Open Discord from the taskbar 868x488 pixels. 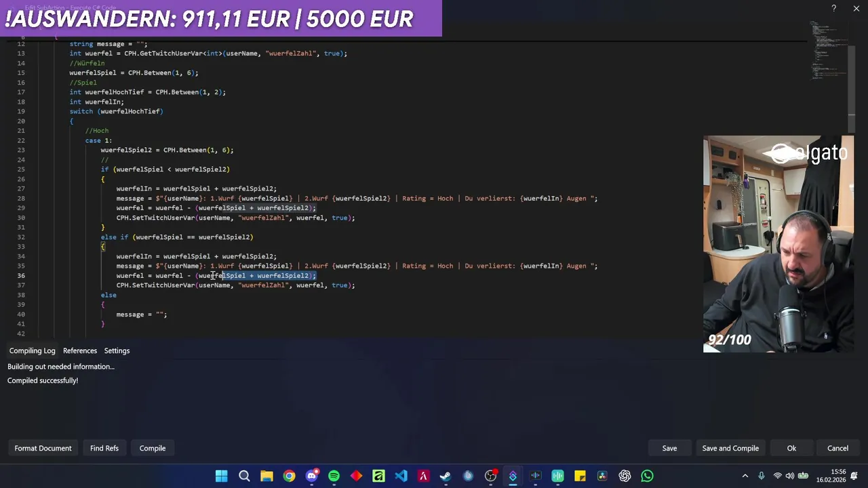(x=311, y=476)
